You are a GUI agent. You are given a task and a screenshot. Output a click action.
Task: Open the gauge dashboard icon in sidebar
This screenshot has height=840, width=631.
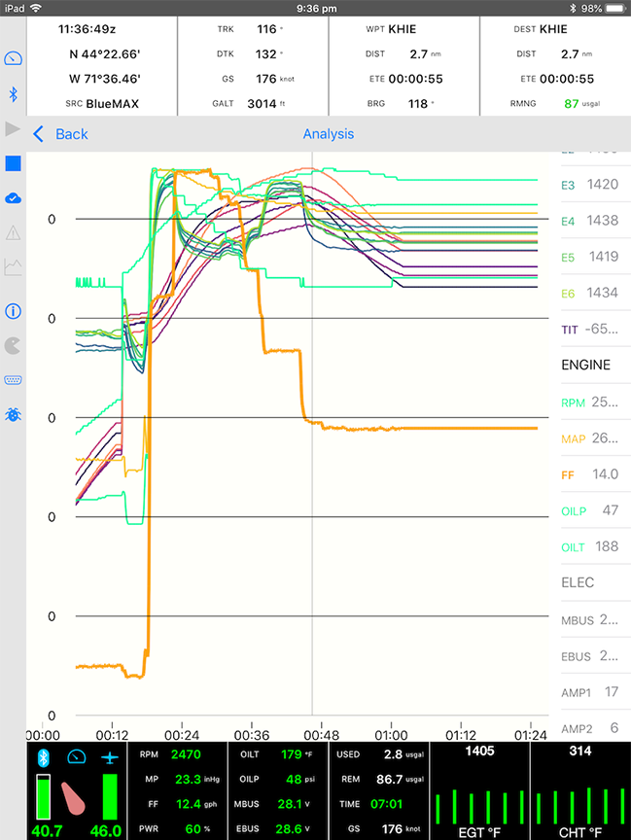(x=14, y=58)
